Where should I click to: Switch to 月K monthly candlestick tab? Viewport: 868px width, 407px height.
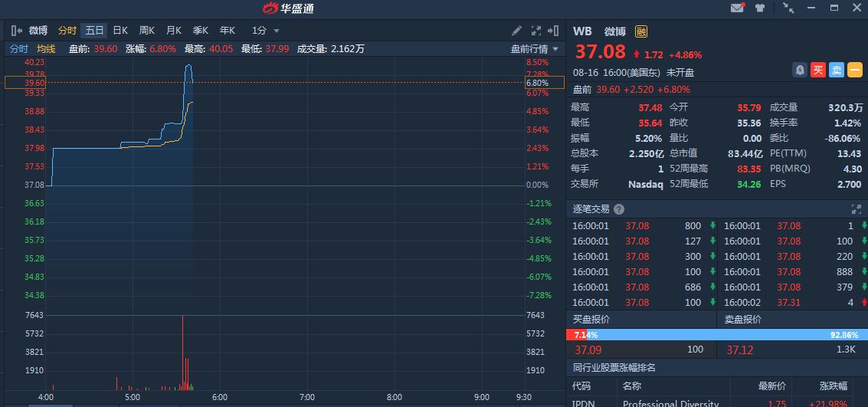point(174,31)
